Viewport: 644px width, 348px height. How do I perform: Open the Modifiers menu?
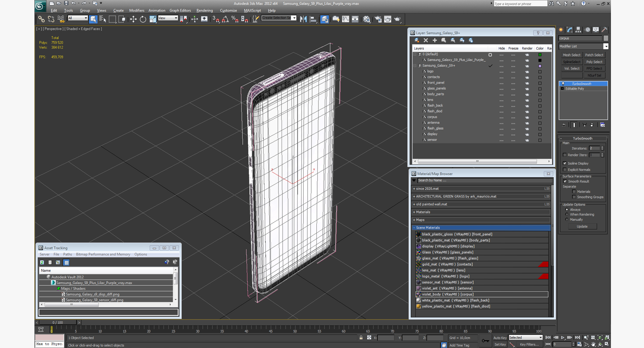tap(137, 10)
